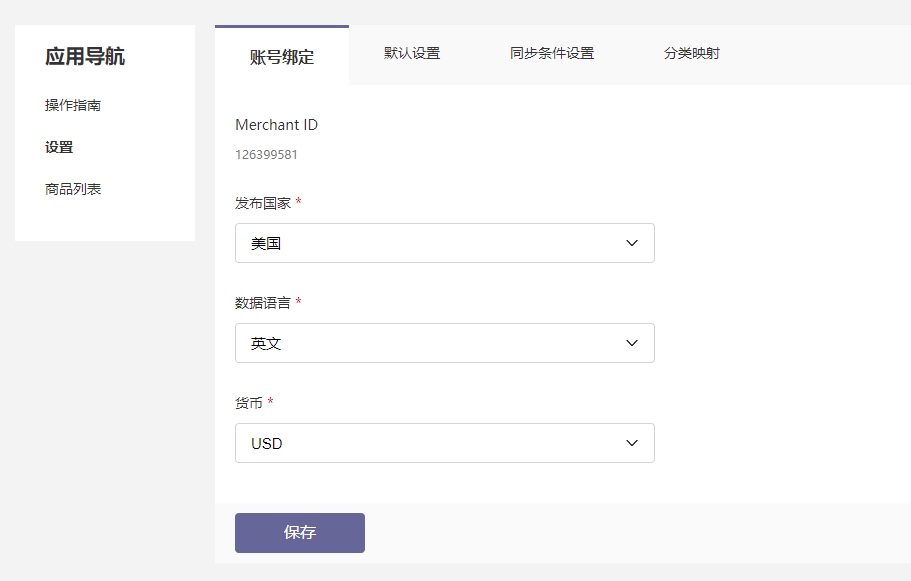Open 商品列表 in the sidebar
The width and height of the screenshot is (911, 581).
[x=73, y=189]
